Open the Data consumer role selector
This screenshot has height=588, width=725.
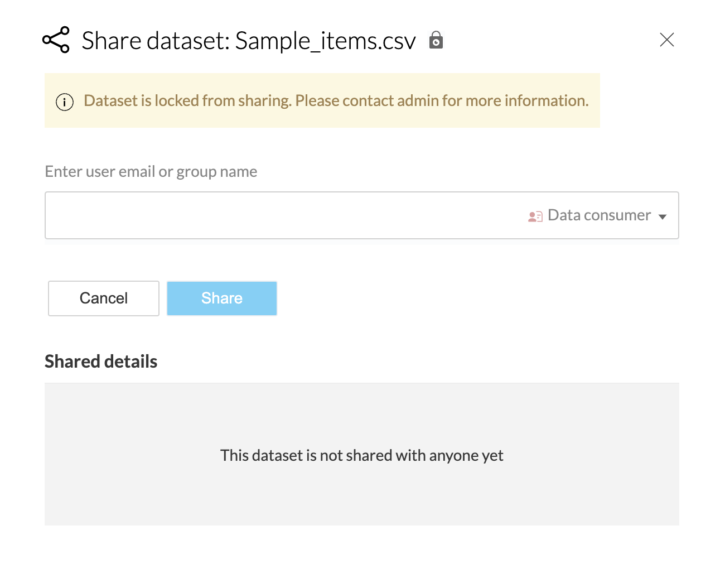coord(599,215)
